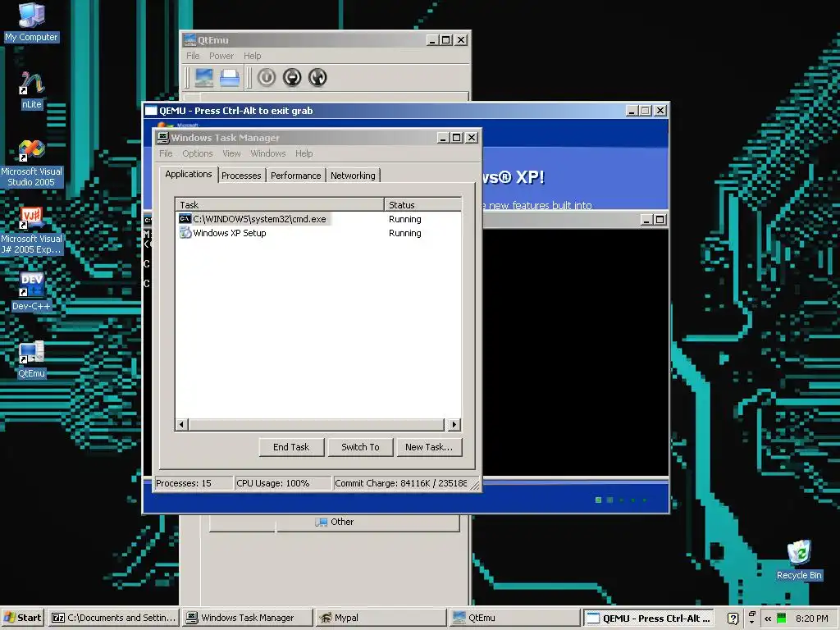The image size is (840, 630).
Task: Open the Windows menu in Task Manager
Action: 268,153
